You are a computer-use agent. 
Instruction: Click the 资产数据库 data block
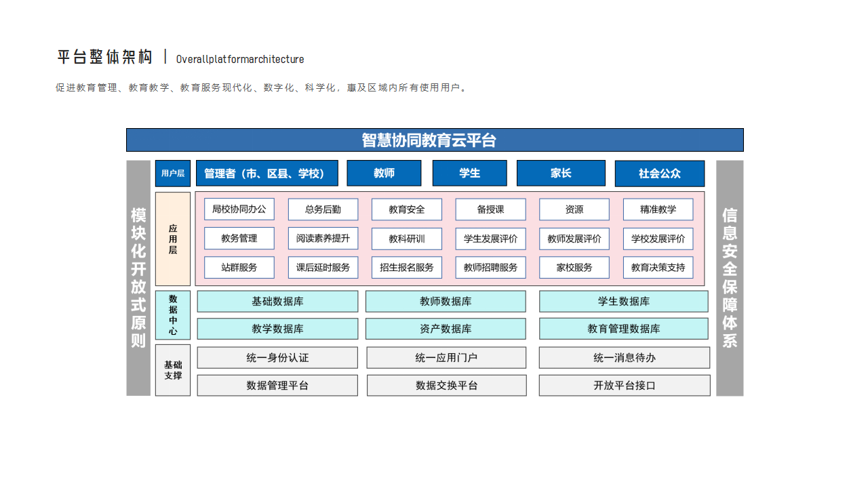tap(446, 329)
